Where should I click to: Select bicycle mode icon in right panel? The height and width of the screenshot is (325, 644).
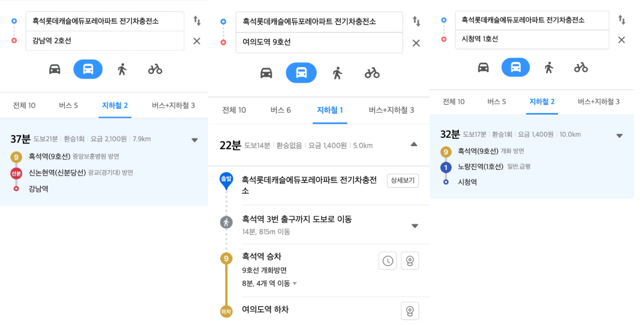pos(581,67)
